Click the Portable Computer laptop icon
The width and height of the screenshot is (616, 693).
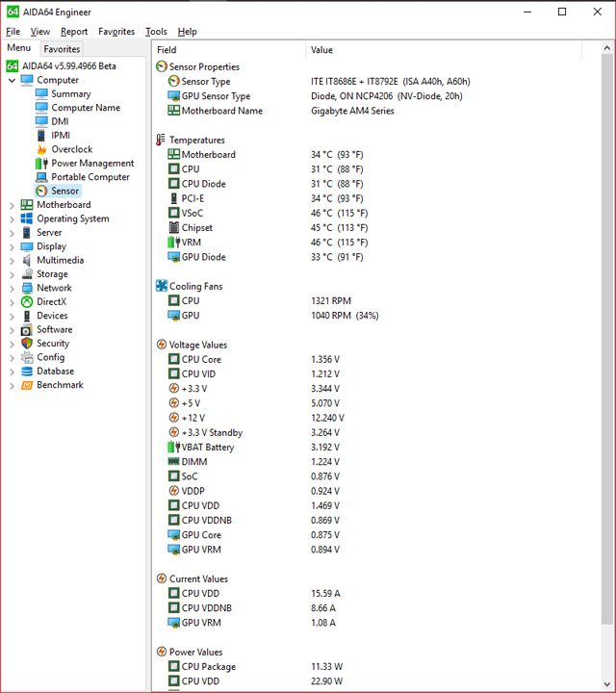coord(41,177)
